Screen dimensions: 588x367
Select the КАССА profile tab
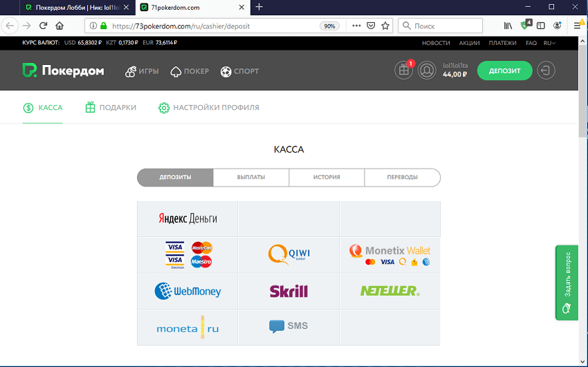(43, 108)
